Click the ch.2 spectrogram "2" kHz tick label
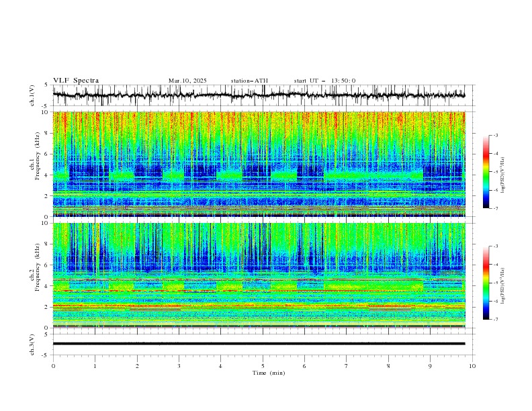 point(47,307)
